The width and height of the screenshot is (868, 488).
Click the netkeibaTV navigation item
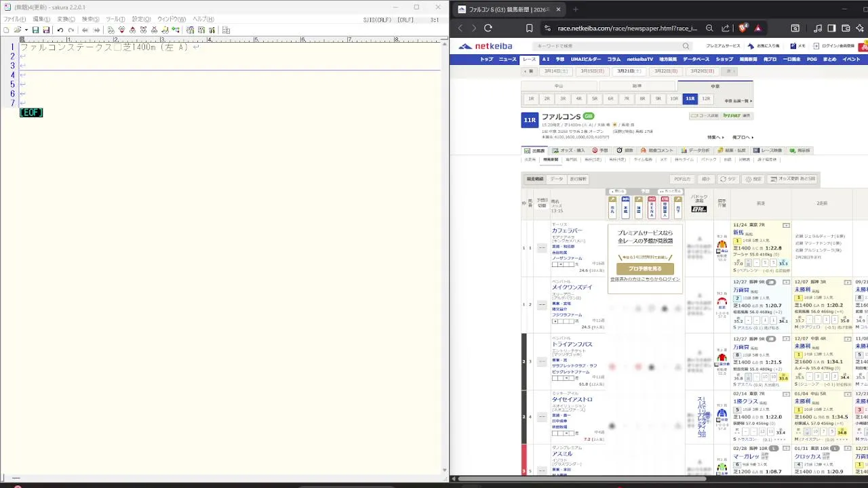639,60
